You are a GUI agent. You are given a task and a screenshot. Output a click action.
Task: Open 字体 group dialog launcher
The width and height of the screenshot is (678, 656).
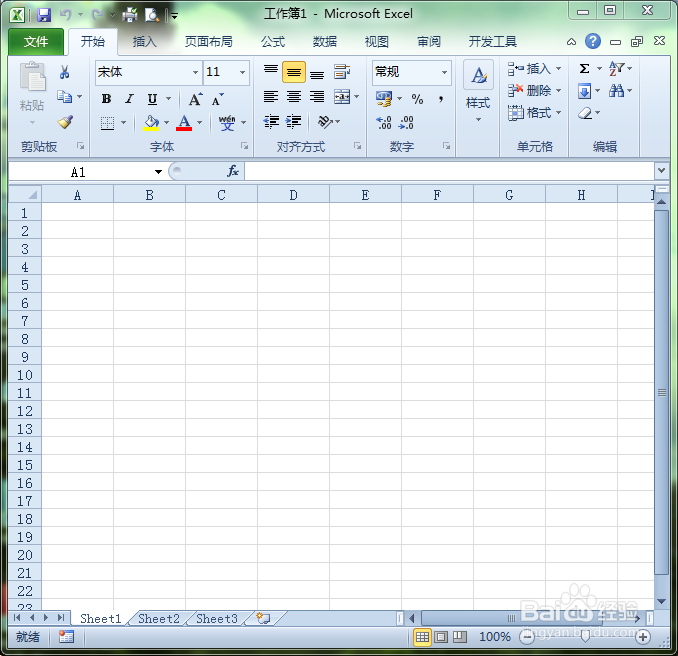[245, 146]
